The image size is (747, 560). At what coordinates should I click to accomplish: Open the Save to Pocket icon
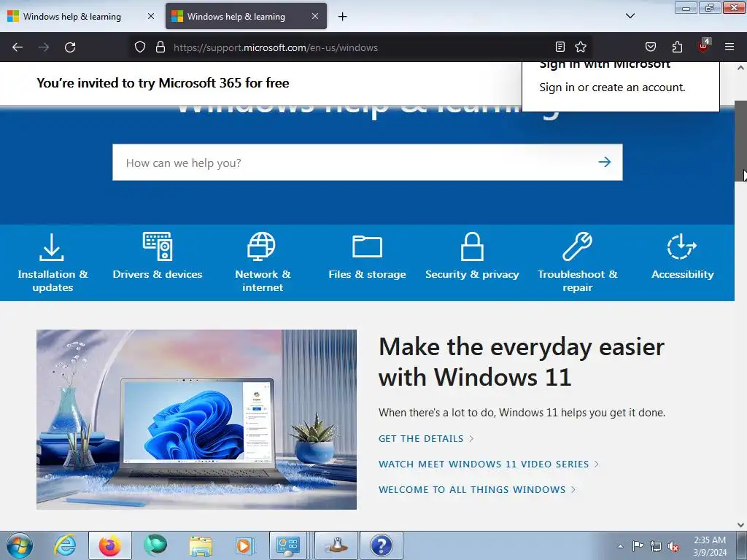(650, 47)
